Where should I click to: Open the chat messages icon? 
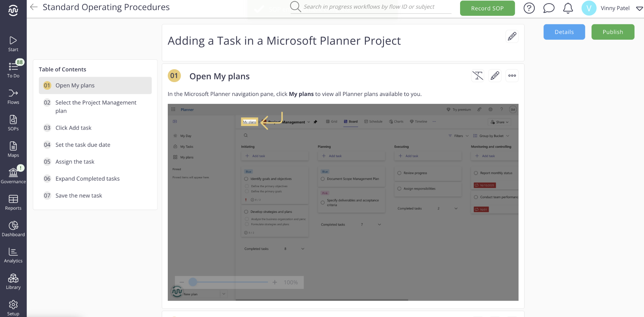tap(549, 8)
